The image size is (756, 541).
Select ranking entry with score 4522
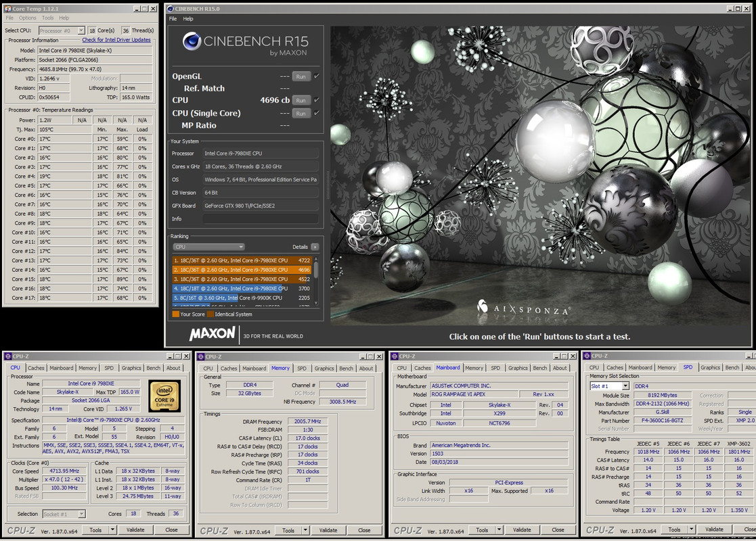[x=242, y=279]
